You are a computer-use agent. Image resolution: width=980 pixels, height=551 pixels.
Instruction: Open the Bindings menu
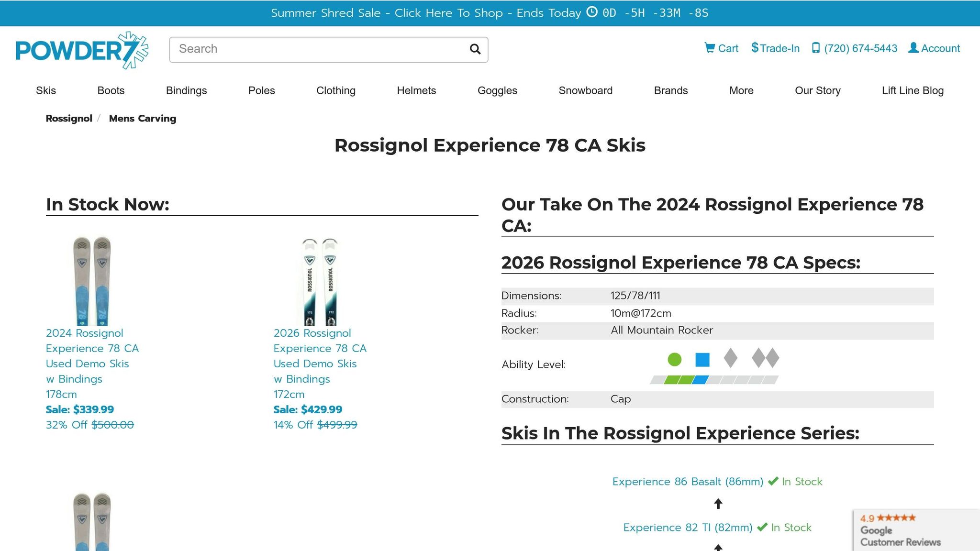[186, 90]
